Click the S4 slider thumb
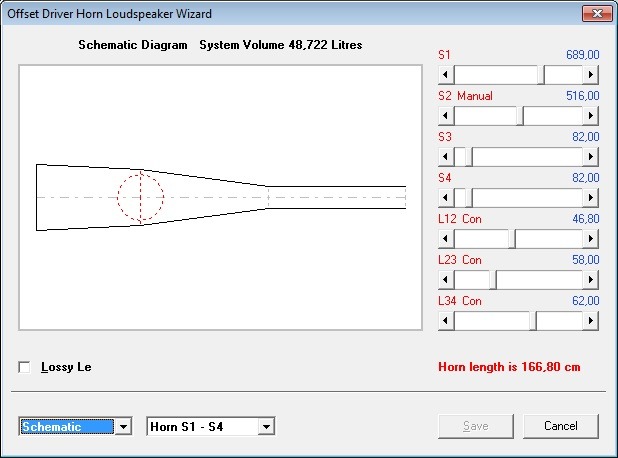The width and height of the screenshot is (618, 458). click(x=469, y=197)
